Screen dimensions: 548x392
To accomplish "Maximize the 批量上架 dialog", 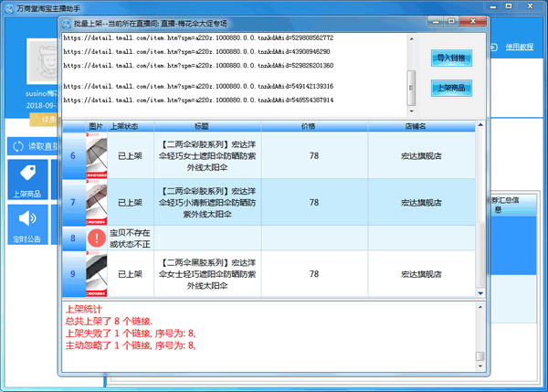I will pos(451,22).
